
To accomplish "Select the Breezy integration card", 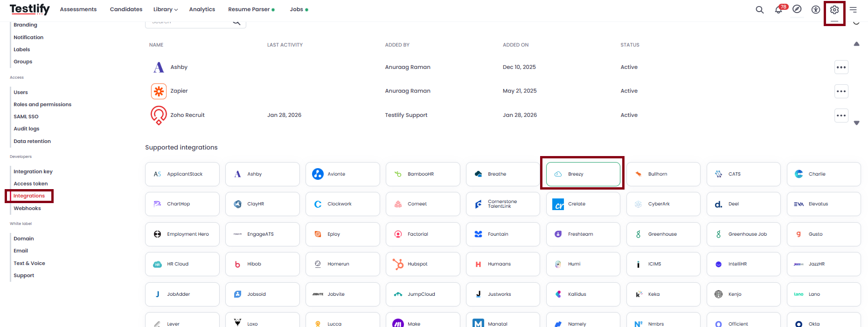I will tap(583, 174).
